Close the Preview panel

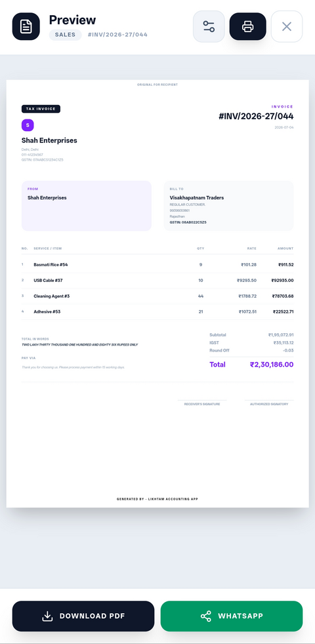click(x=287, y=26)
